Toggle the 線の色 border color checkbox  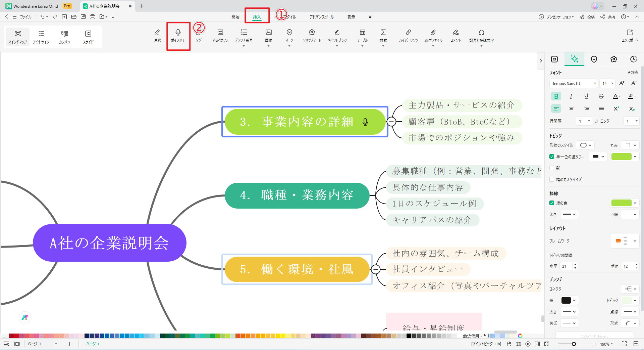(552, 203)
